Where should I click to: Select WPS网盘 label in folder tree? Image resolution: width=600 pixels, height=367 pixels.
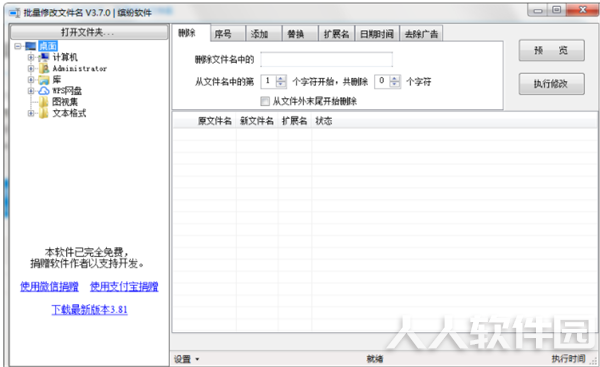point(67,91)
